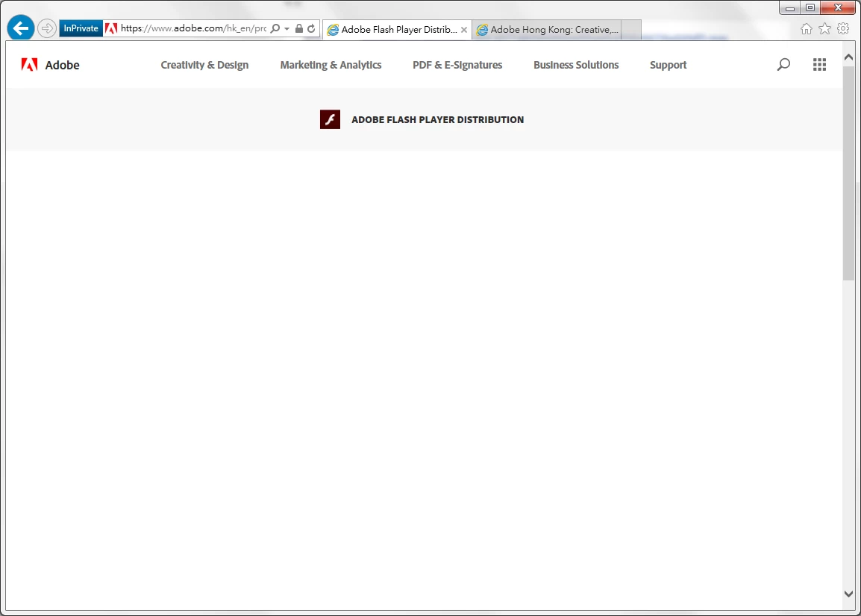Minimize the browser window

tap(789, 7)
